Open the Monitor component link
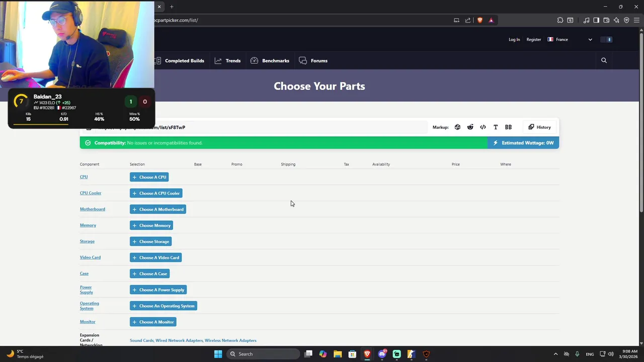Screen dimensions: 644x362 click(x=88, y=322)
